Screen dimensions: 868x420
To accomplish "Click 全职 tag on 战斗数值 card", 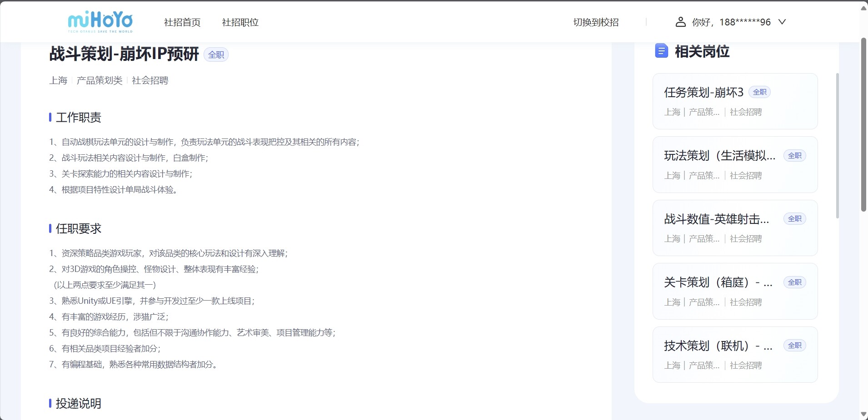I will 794,219.
